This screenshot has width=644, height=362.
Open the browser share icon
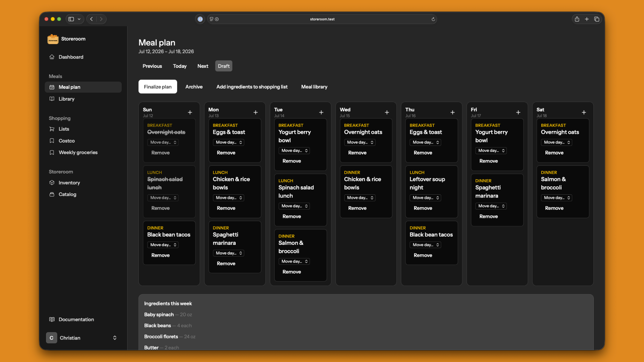tap(577, 19)
